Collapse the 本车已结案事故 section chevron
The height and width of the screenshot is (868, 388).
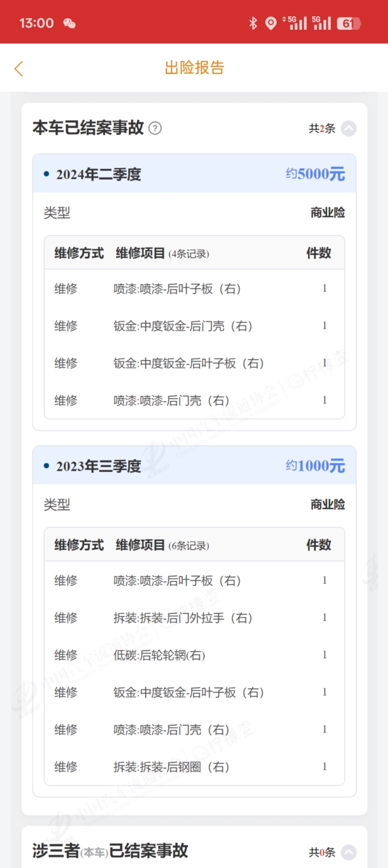(349, 128)
